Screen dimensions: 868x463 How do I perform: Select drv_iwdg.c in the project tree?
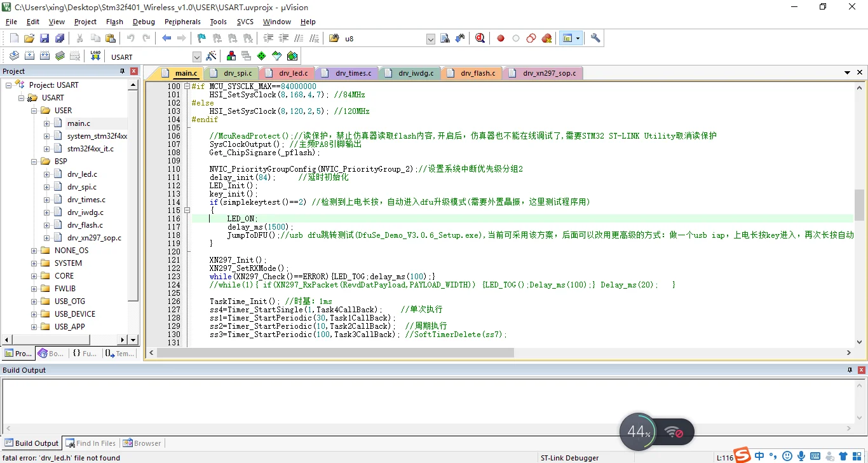(x=85, y=212)
